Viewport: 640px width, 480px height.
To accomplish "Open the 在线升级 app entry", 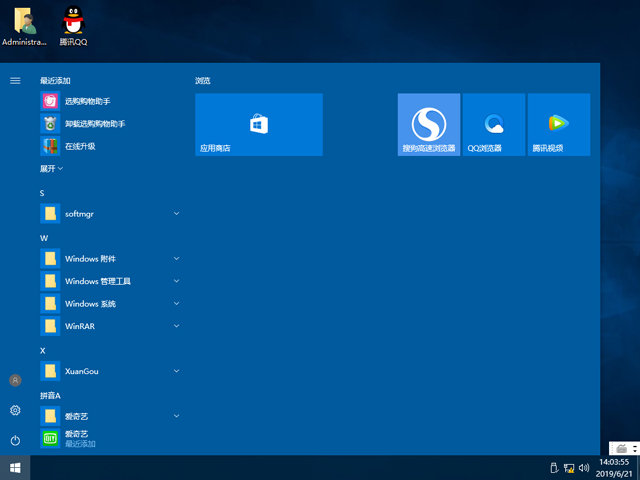I will coord(80,146).
